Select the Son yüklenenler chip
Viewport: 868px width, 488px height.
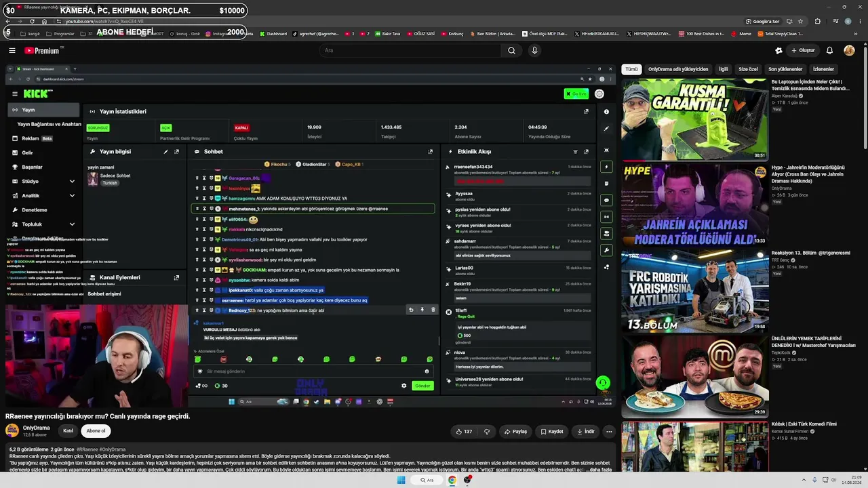point(785,69)
